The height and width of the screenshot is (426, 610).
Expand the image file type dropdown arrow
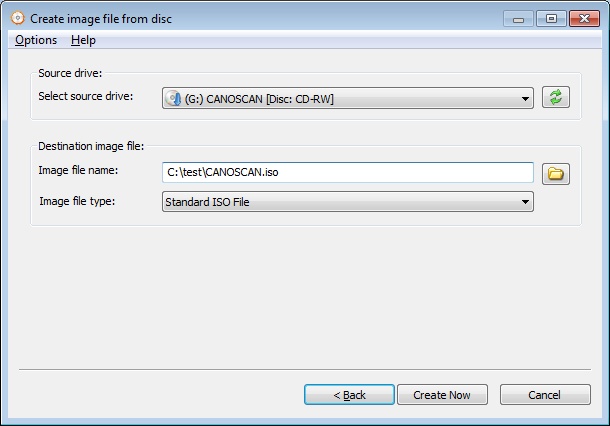point(525,202)
